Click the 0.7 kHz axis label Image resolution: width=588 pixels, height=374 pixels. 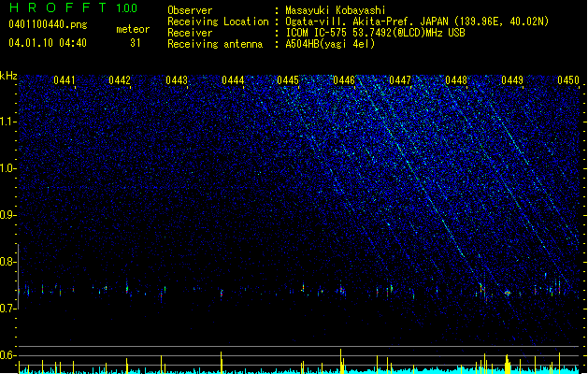(x=8, y=308)
